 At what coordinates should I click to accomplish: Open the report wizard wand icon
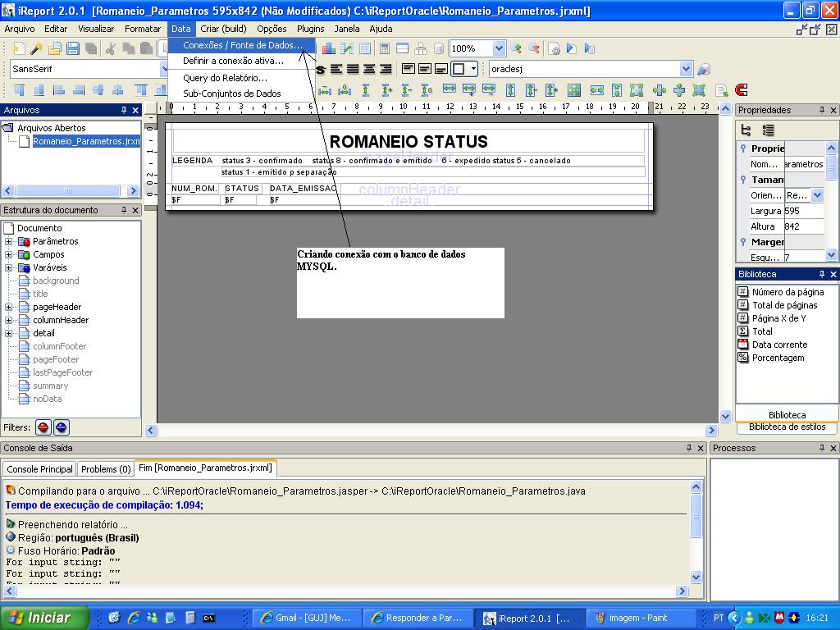(x=36, y=48)
